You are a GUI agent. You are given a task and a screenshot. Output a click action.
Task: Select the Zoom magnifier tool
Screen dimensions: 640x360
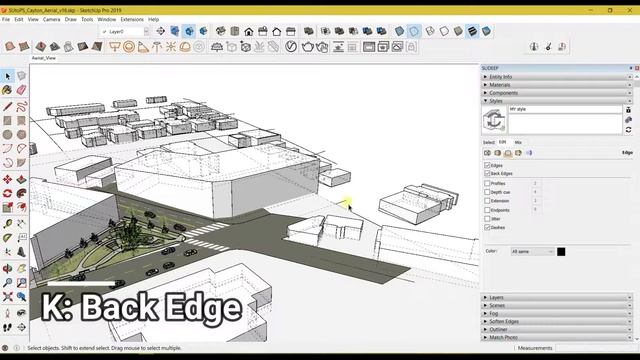coord(8,282)
